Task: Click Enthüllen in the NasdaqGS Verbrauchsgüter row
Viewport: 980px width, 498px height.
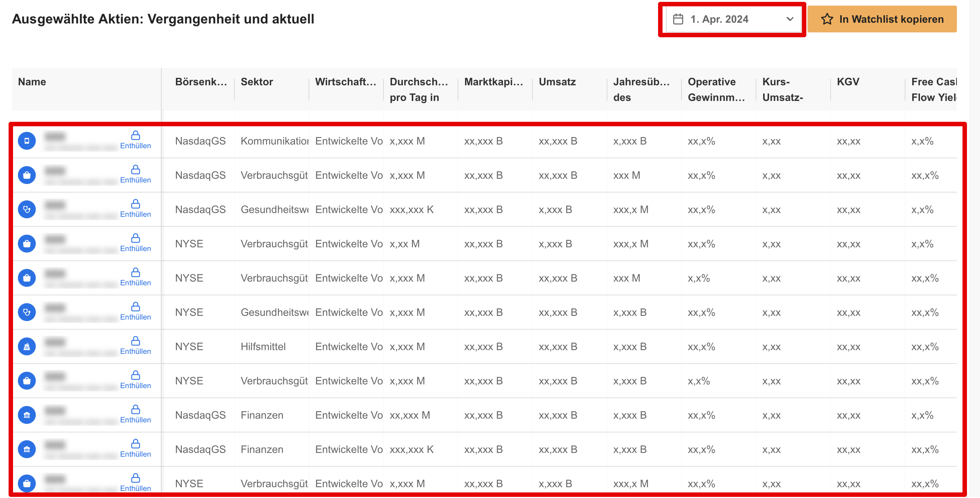Action: 135,180
